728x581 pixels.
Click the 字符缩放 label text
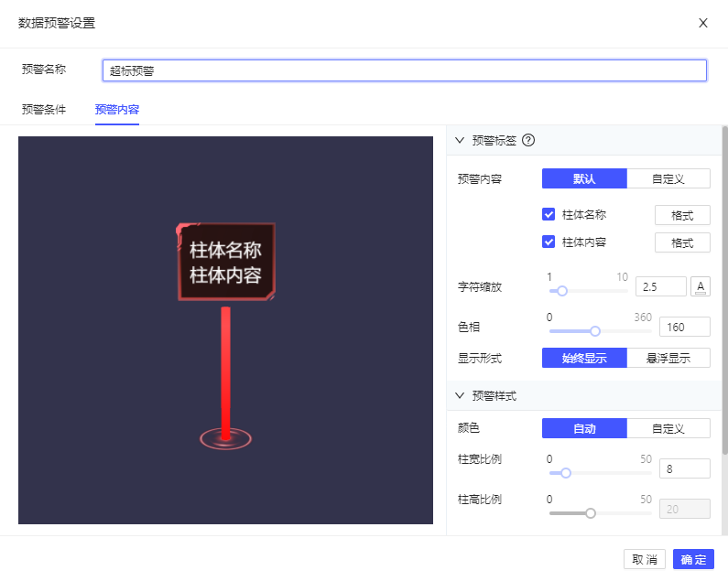pos(480,286)
